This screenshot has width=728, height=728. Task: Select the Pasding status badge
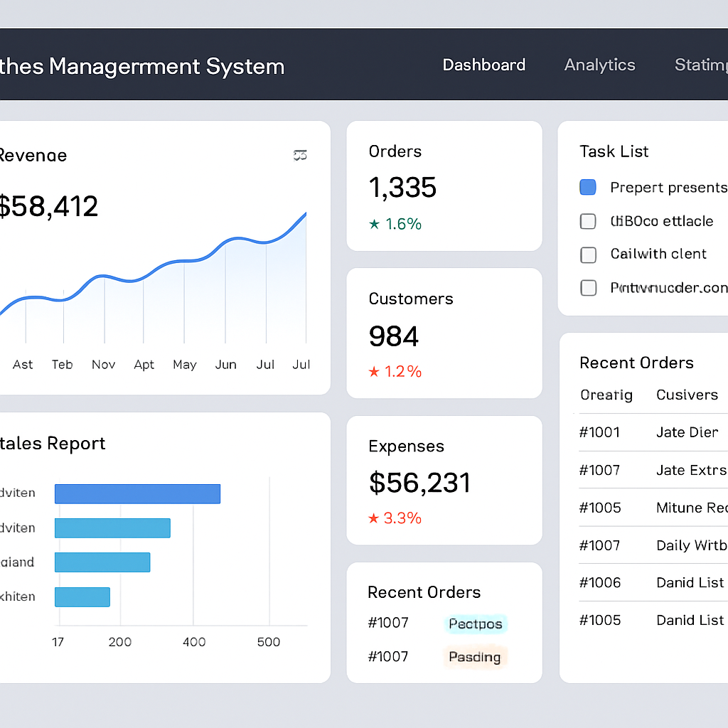click(x=475, y=657)
